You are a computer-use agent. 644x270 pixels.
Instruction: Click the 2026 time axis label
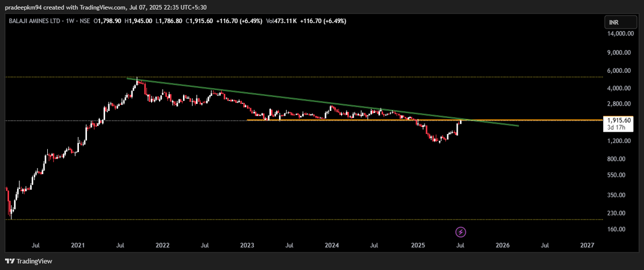[x=502, y=245]
